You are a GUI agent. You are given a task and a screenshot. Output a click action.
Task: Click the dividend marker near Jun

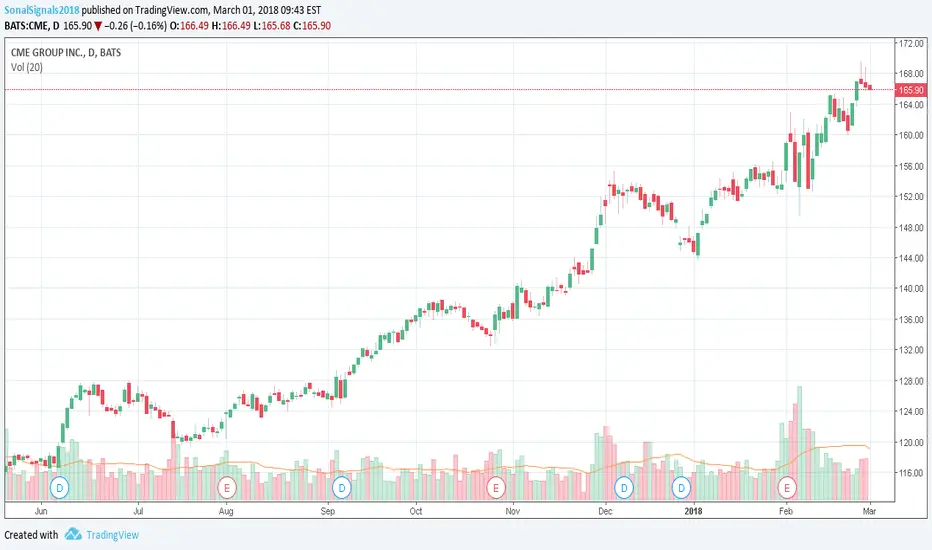tap(59, 488)
